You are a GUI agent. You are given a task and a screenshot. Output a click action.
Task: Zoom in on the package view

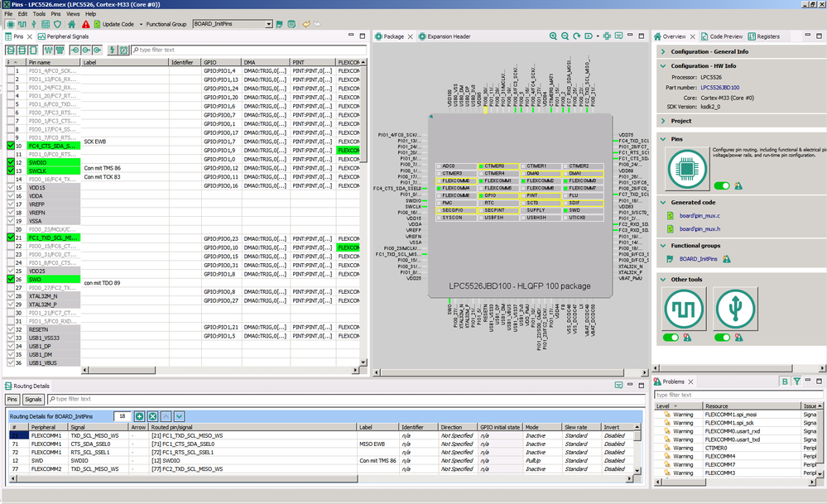click(x=553, y=36)
